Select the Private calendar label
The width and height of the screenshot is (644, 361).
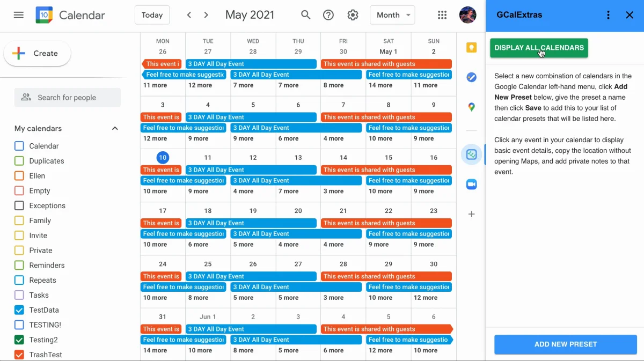point(41,251)
